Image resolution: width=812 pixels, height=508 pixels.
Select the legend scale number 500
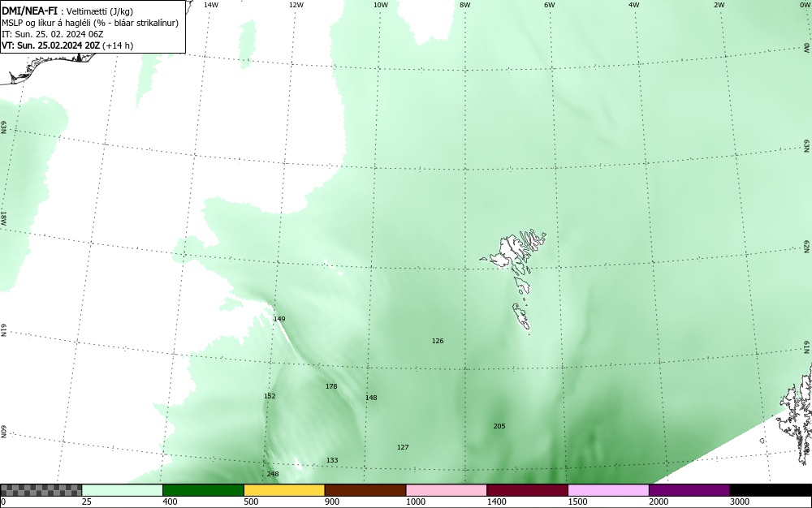(251, 502)
